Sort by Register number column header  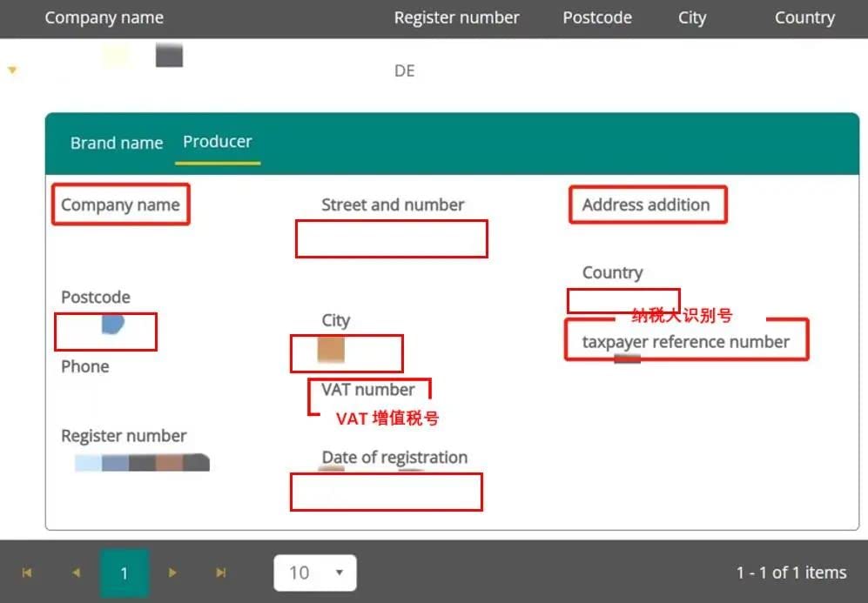[x=456, y=18]
